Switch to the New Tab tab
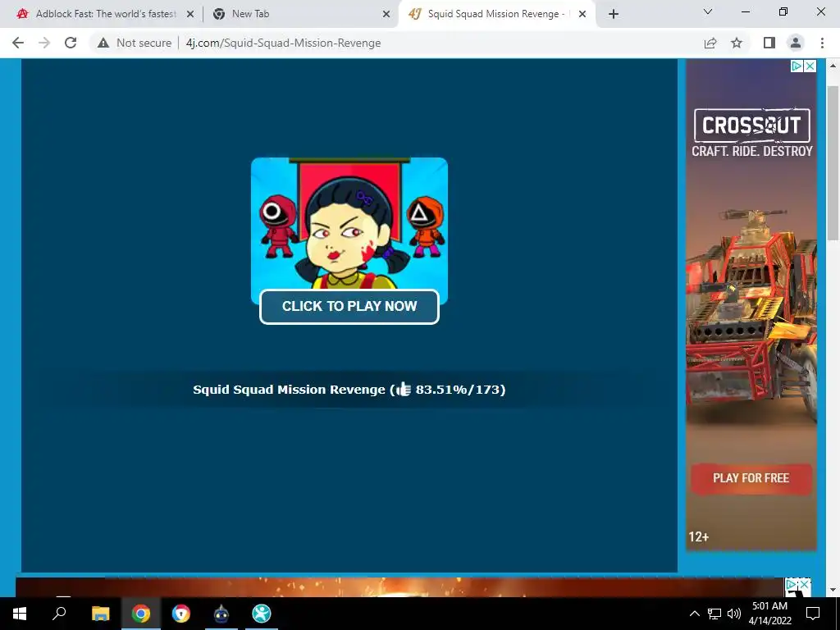The width and height of the screenshot is (840, 630). pyautogui.click(x=300, y=14)
